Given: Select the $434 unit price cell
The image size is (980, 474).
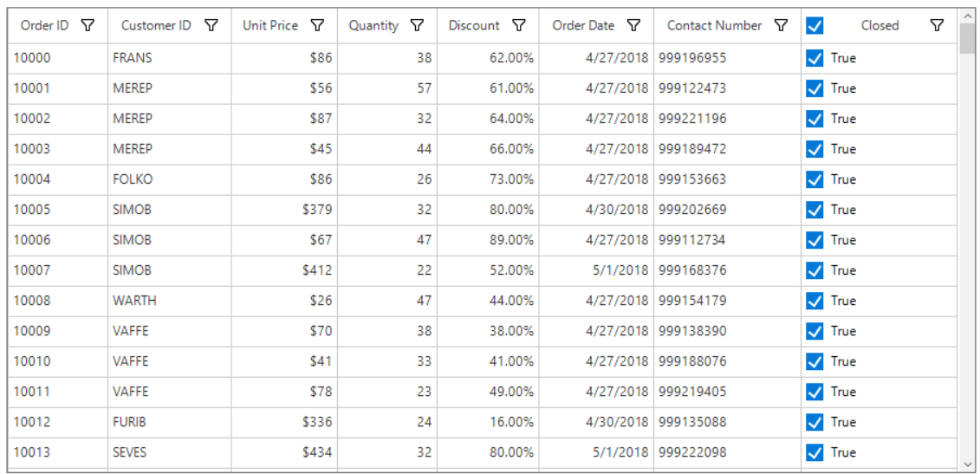Looking at the screenshot, I should tap(284, 452).
